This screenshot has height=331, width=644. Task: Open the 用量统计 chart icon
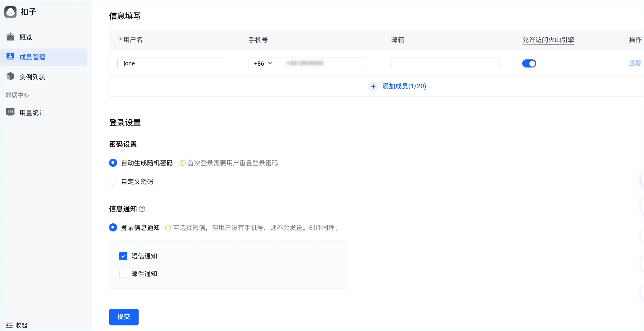(10, 112)
